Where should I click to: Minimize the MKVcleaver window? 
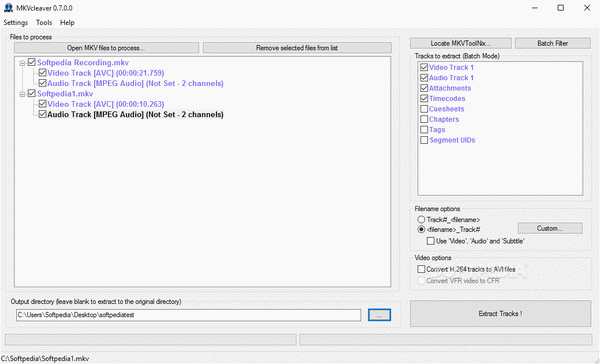pyautogui.click(x=535, y=8)
